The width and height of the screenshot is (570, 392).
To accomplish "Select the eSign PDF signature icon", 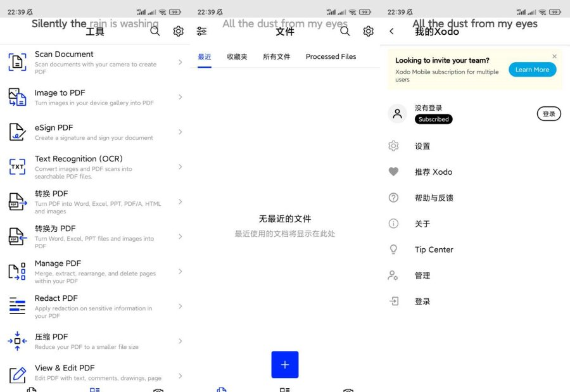I will tap(17, 132).
